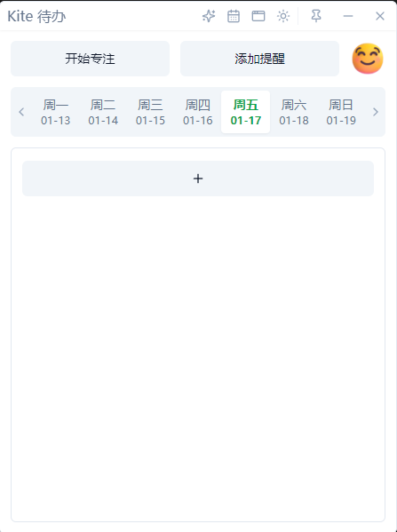Select the 周二 01-14 tab
Viewport: 397px width, 532px height.
tap(103, 112)
